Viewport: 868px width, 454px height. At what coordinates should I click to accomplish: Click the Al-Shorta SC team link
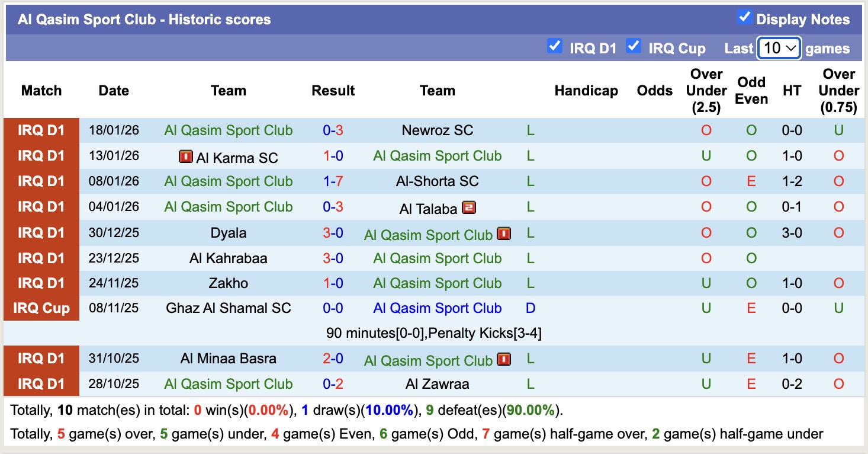click(437, 181)
